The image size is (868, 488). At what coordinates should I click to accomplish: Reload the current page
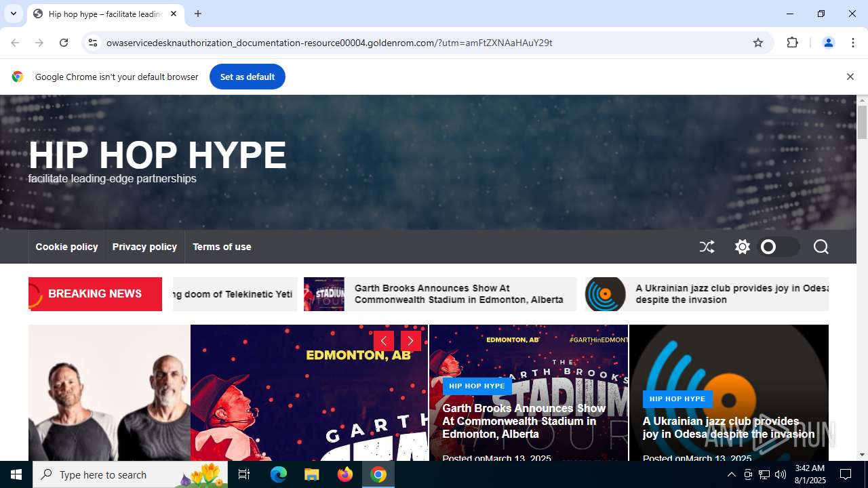pos(64,43)
